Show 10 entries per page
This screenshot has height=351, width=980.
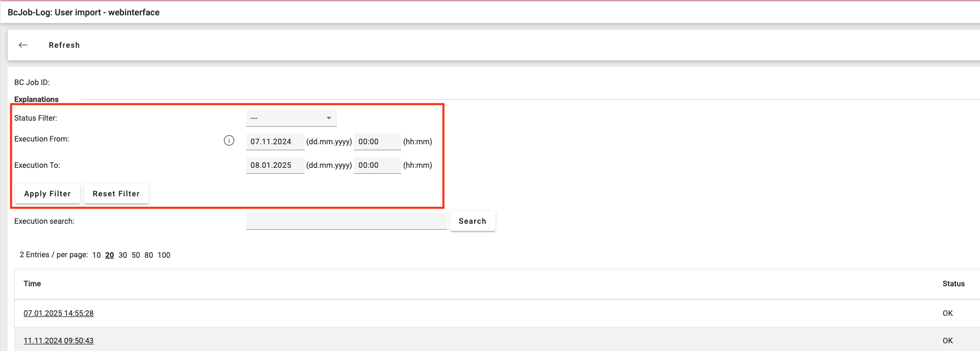pos(97,255)
